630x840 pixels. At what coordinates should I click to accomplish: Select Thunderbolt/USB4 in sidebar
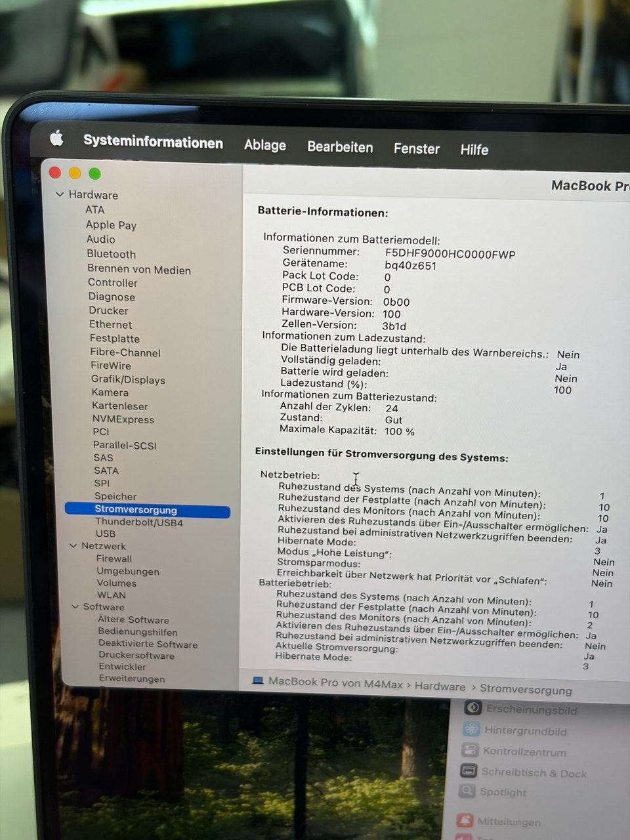tap(139, 522)
